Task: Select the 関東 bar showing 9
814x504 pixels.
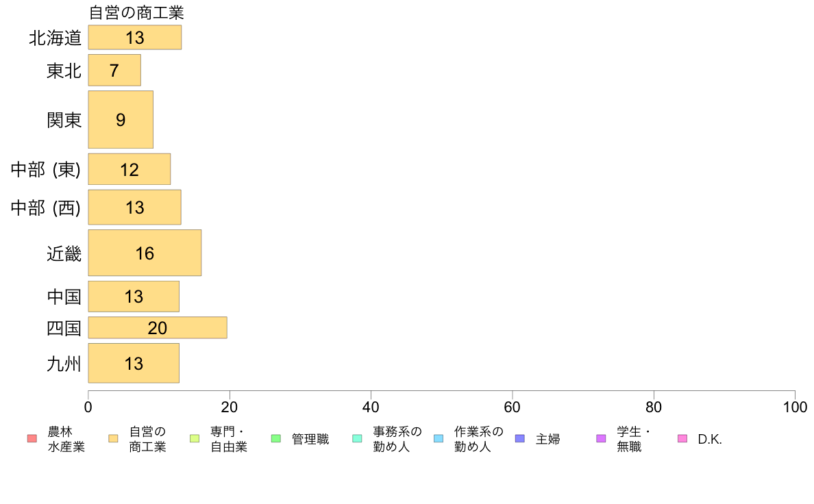Action: click(121, 119)
